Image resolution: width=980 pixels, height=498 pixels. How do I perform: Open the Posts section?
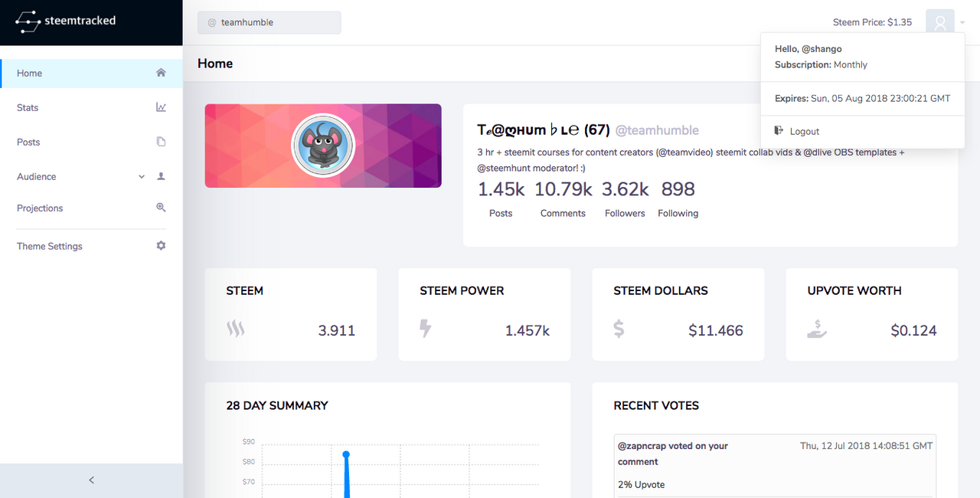click(91, 142)
